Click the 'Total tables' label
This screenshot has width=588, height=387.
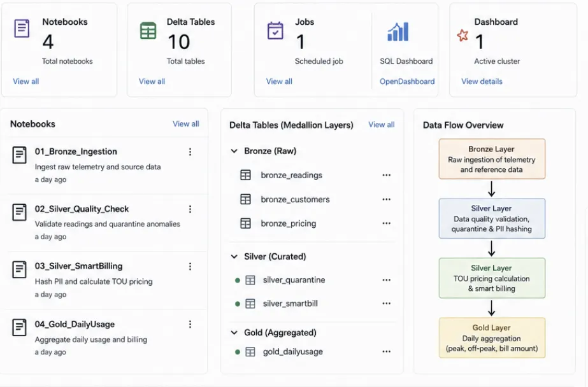[185, 61]
